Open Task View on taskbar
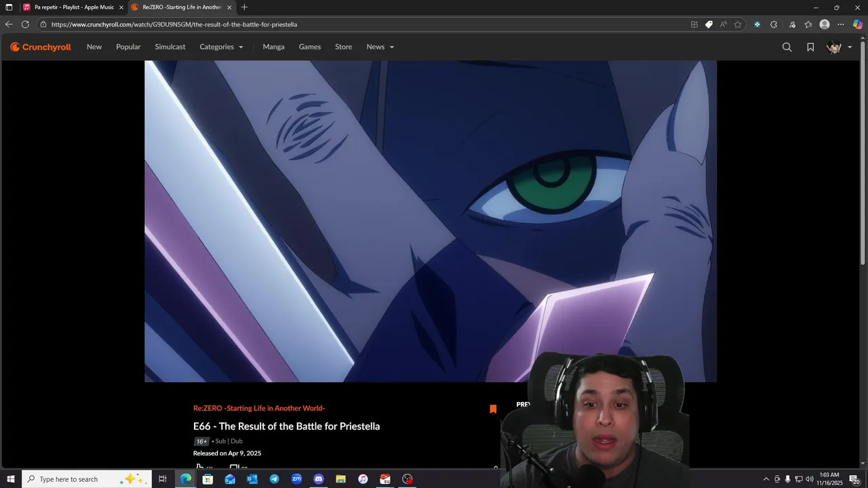868x488 pixels. pos(163,479)
